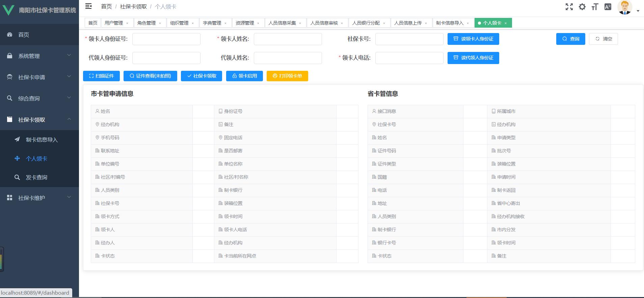644x298 pixels.
Task: Close the 角色管理 tab
Action: tap(160, 23)
